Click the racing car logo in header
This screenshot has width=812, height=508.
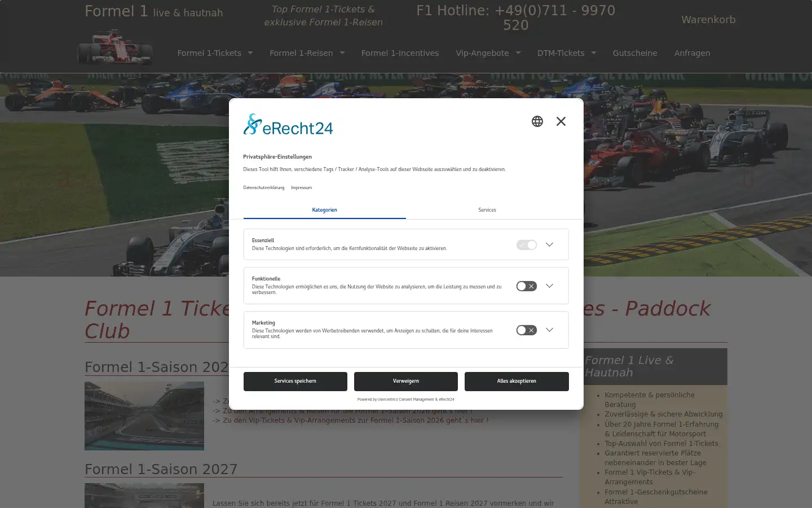click(115, 47)
